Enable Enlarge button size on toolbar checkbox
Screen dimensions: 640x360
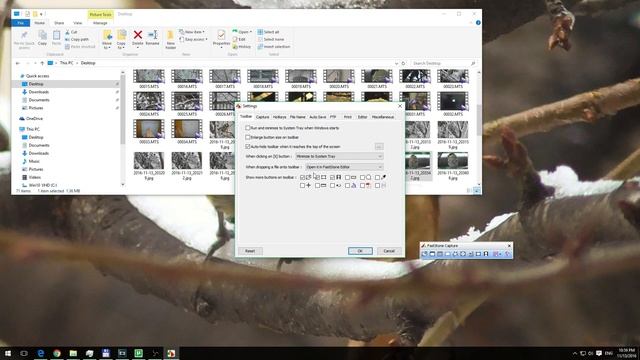pos(248,137)
